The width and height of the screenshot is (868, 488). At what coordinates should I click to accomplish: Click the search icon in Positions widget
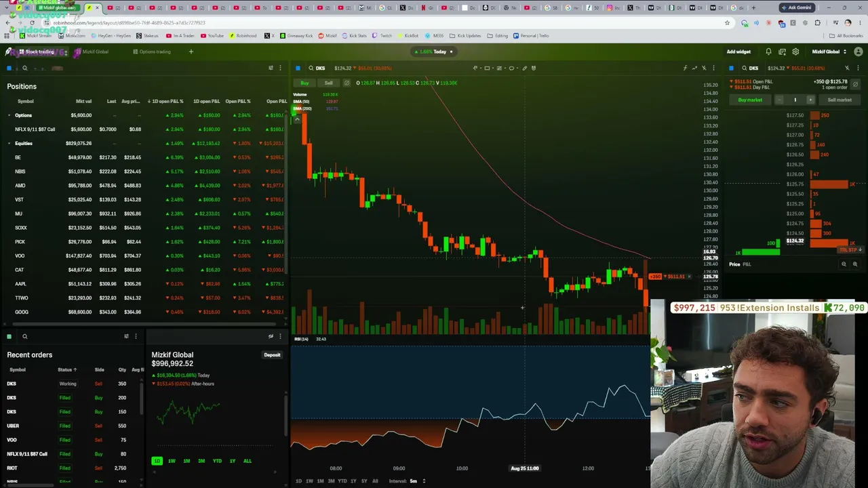[x=24, y=68]
